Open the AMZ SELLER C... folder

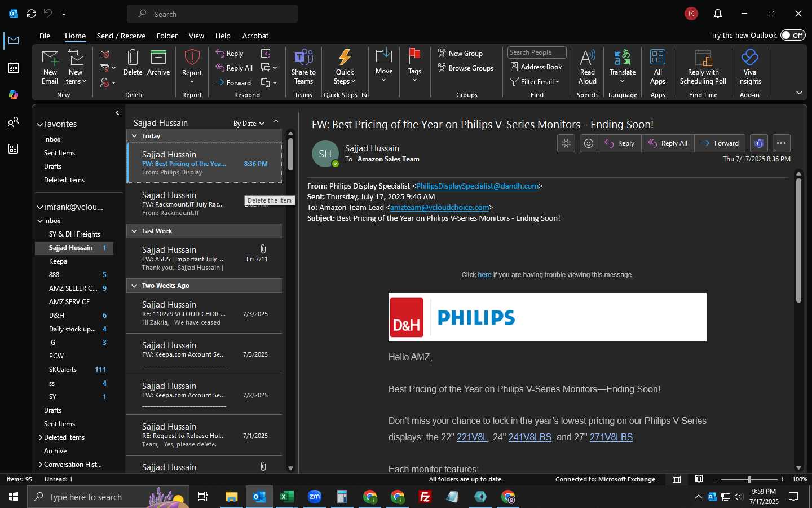[x=74, y=288]
